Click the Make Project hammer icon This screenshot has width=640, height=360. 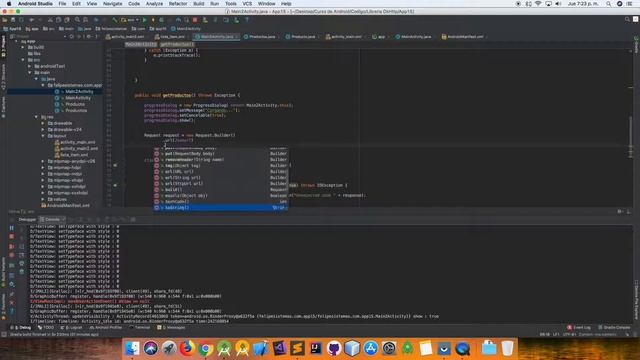115,20
